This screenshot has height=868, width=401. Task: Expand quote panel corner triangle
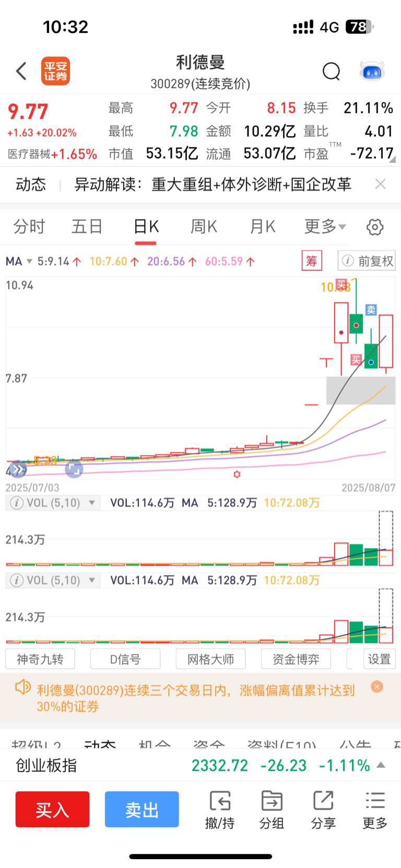[392, 160]
